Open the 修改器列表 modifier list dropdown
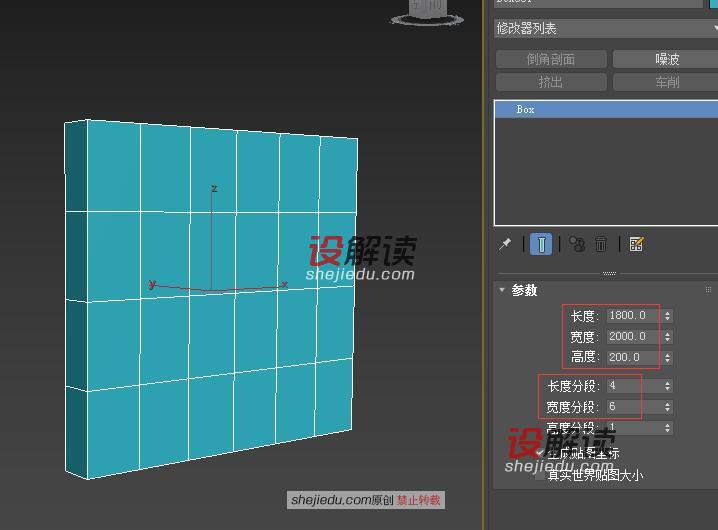Viewport: 718px width, 530px height. pyautogui.click(x=606, y=28)
